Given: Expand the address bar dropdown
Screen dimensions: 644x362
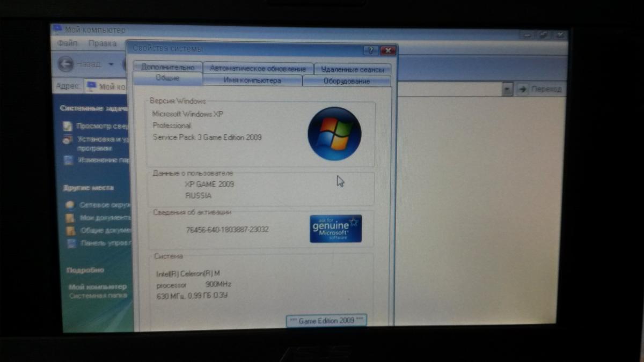Looking at the screenshot, I should tap(507, 89).
